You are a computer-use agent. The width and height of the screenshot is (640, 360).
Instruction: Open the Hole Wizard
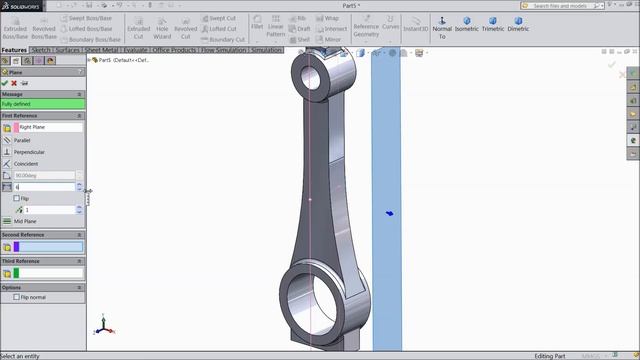[162, 28]
